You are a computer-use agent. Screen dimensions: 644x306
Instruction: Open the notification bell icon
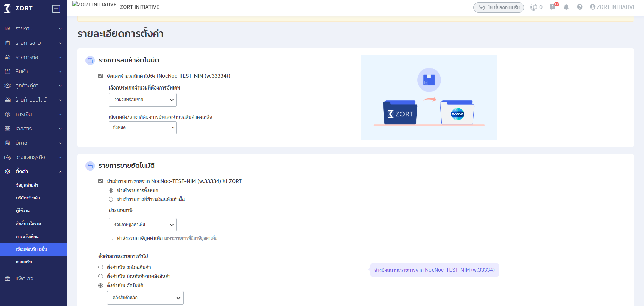[x=566, y=7]
